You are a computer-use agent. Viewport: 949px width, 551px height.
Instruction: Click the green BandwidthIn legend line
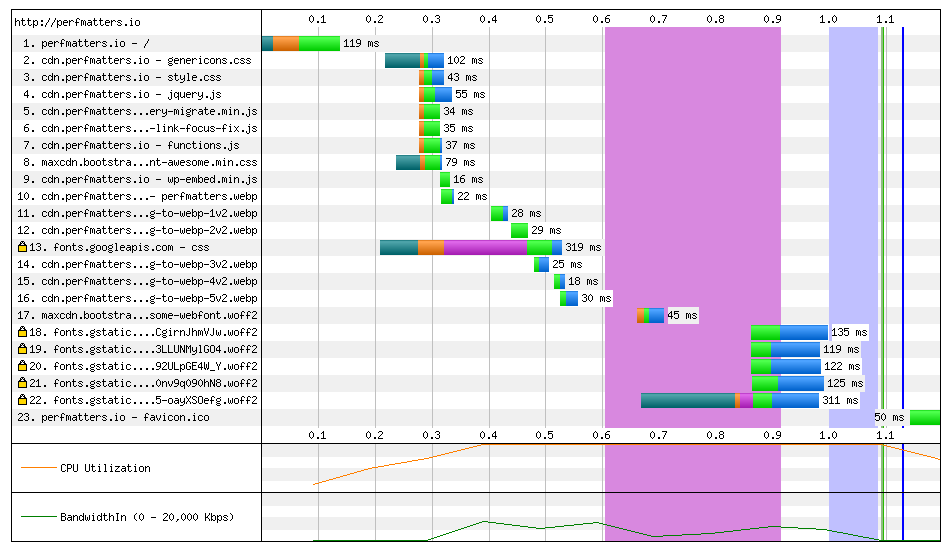tap(38, 516)
